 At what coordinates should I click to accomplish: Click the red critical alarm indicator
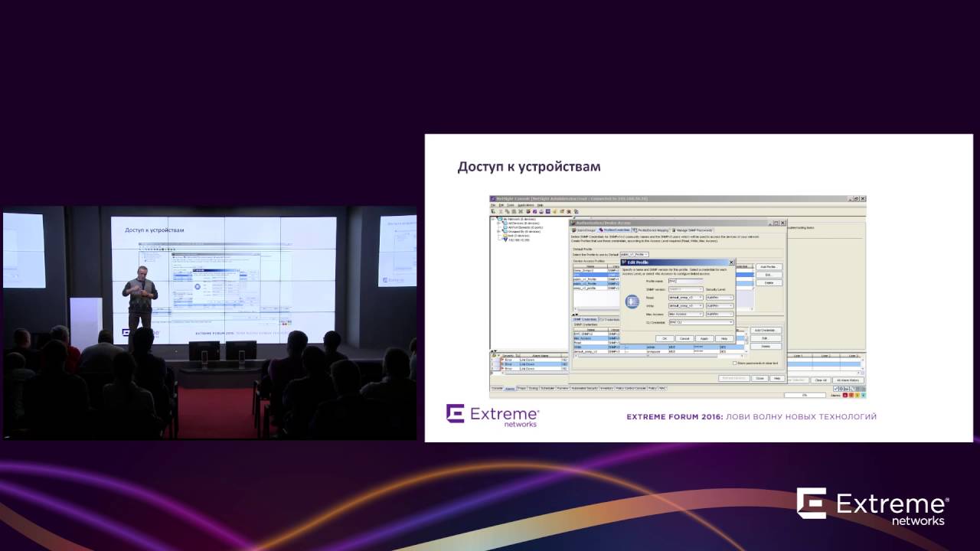click(x=845, y=395)
